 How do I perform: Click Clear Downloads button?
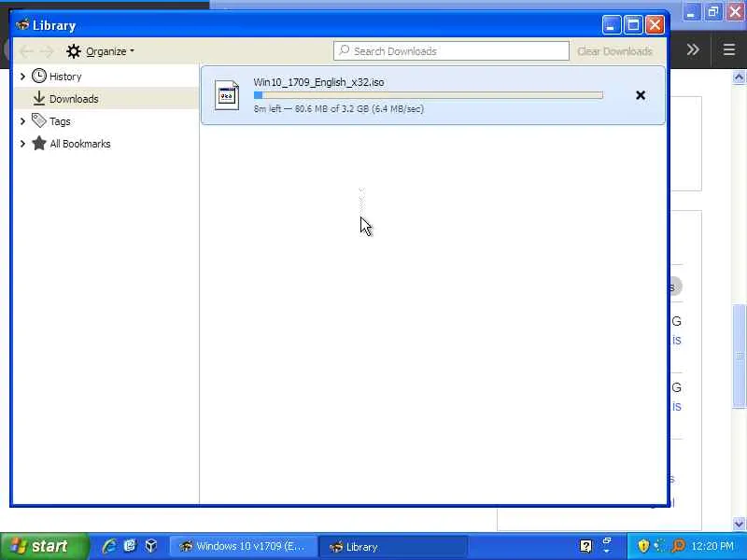pos(614,51)
